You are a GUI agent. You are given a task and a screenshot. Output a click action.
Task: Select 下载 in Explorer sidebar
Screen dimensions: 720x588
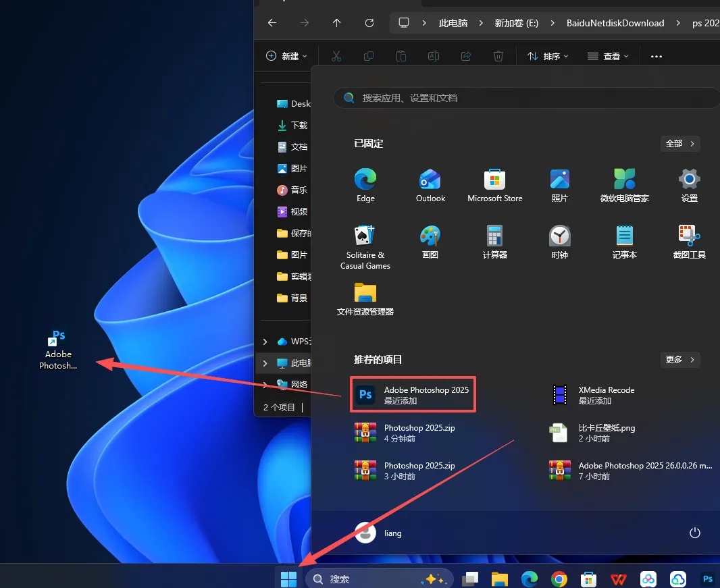(x=292, y=125)
